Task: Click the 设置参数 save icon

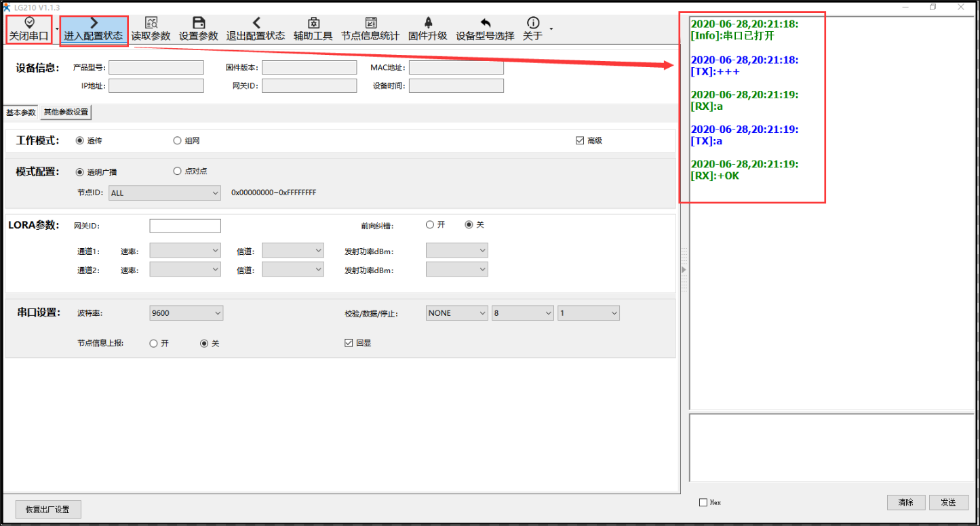Action: (199, 24)
